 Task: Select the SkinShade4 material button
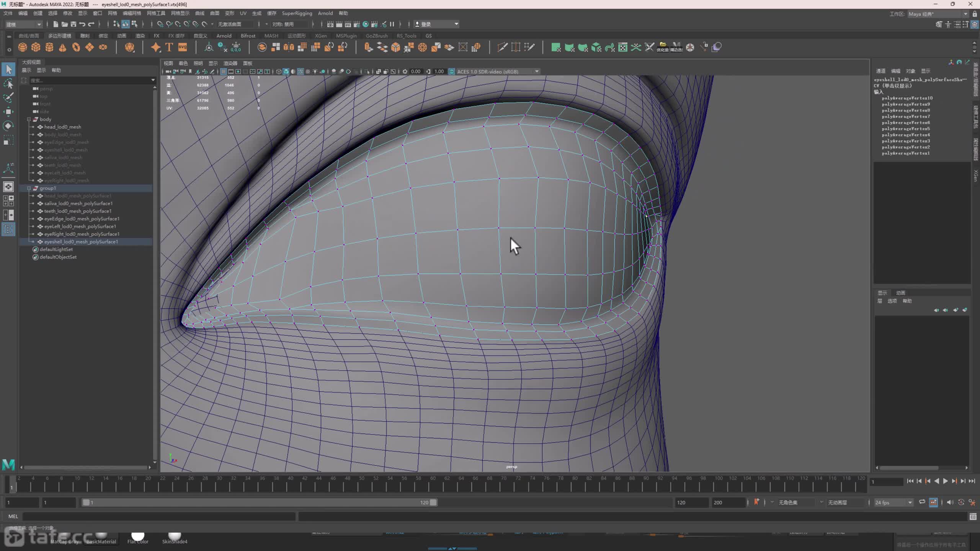[x=175, y=538]
